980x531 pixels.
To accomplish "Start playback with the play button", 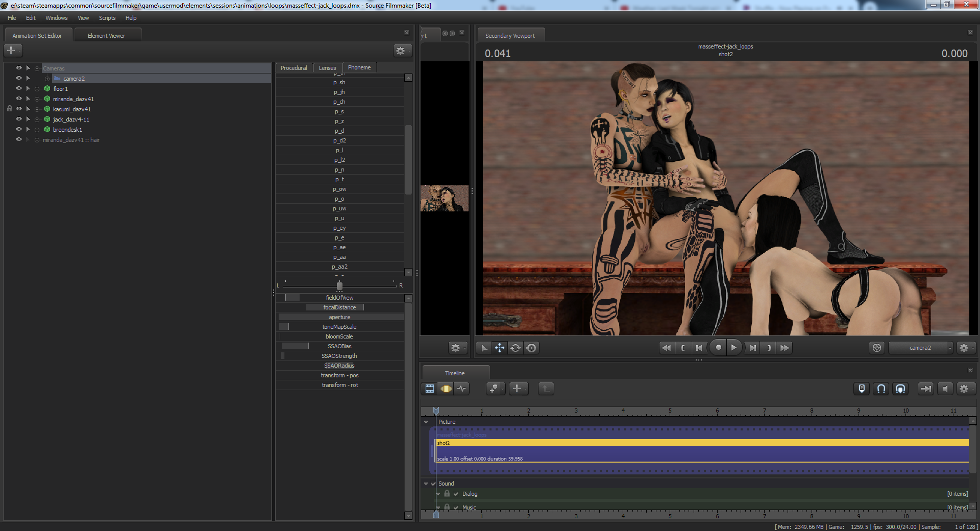I will 733,347.
